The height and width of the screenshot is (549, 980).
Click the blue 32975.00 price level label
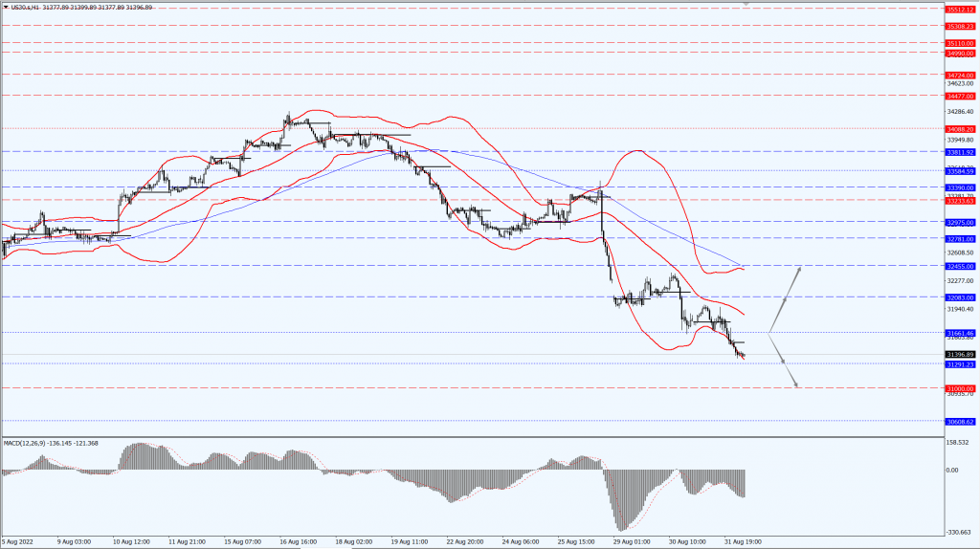960,222
